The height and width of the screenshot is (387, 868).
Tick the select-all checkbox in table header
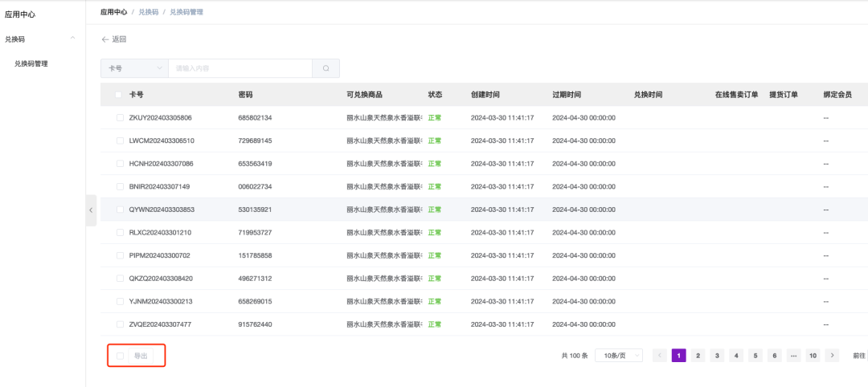pos(118,95)
